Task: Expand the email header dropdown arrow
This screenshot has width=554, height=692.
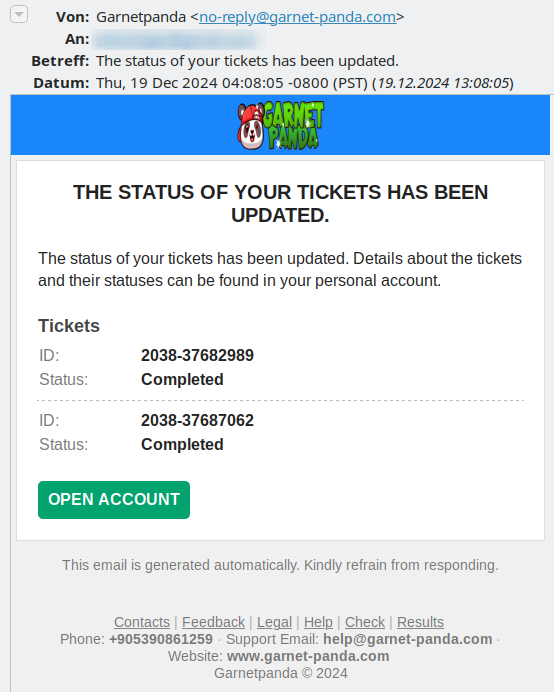Action: pyautogui.click(x=19, y=15)
